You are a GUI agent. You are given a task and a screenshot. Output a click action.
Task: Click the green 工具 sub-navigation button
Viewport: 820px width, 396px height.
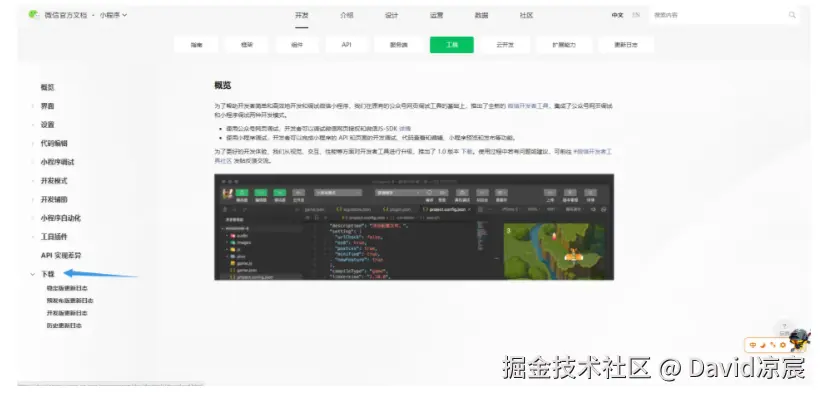tap(452, 45)
